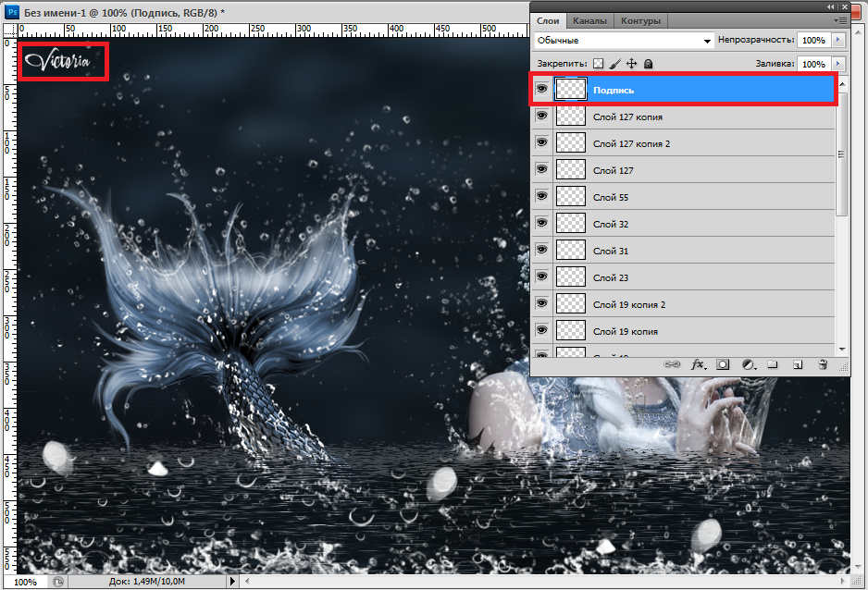
Task: Open the Обычные blend mode dropdown
Action: [x=624, y=41]
